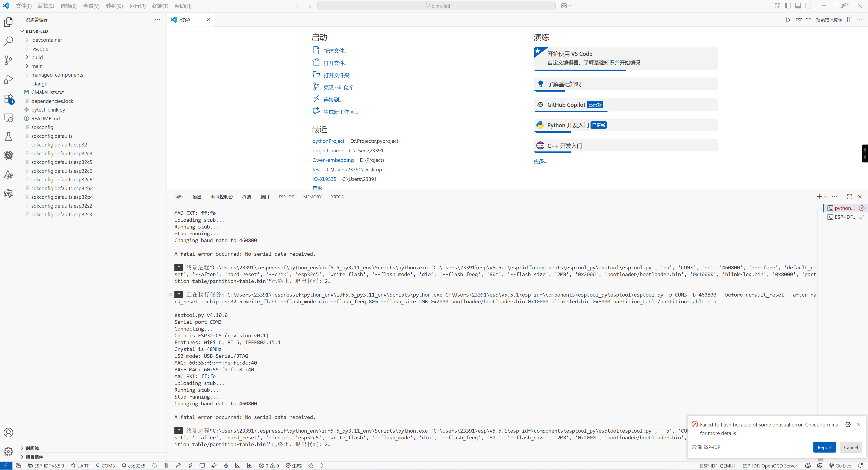Expand the managed_components folder
This screenshot has width=868, height=470.
pyautogui.click(x=57, y=75)
